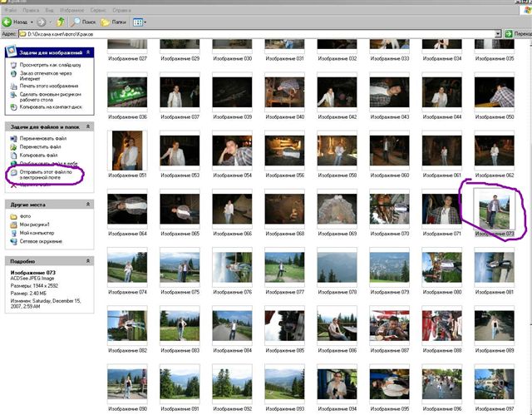The height and width of the screenshot is (415, 532).
Task: Click Заказ отпечатков через Интернет
Action: click(x=46, y=76)
